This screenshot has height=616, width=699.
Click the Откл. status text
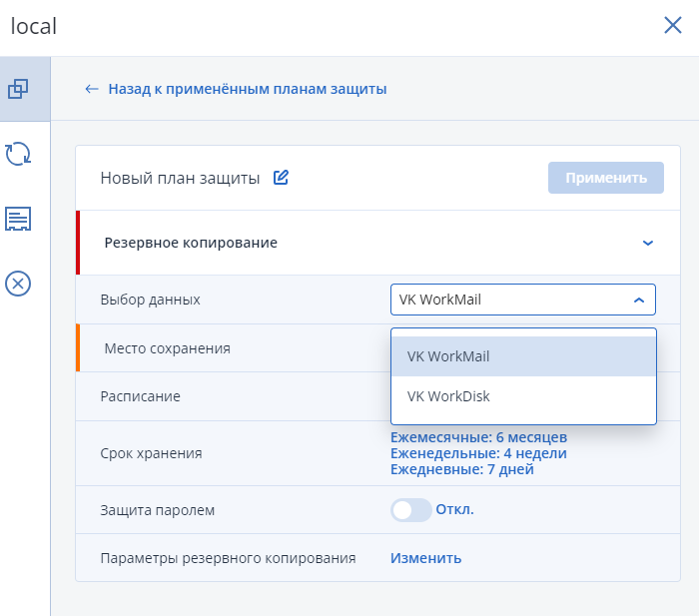click(x=454, y=509)
